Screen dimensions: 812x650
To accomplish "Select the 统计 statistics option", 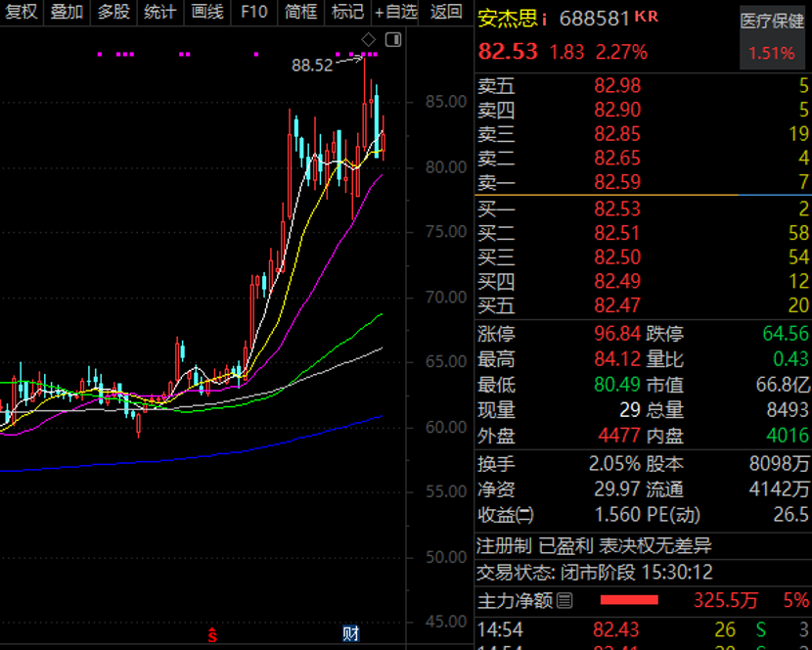I will 159,12.
